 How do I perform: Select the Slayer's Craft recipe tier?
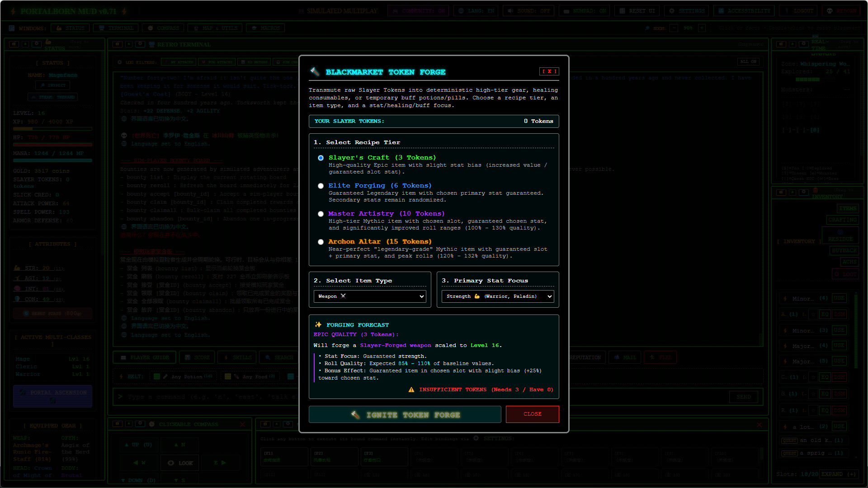click(321, 158)
